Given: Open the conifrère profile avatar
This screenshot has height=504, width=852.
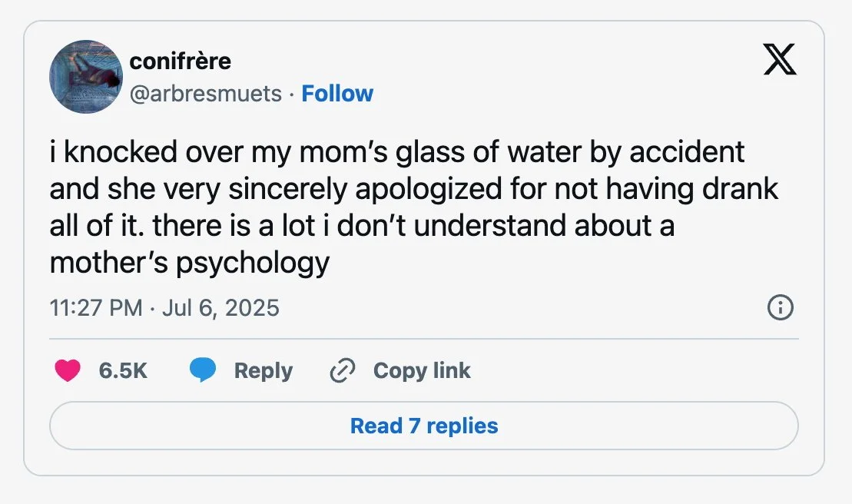Looking at the screenshot, I should [86, 77].
